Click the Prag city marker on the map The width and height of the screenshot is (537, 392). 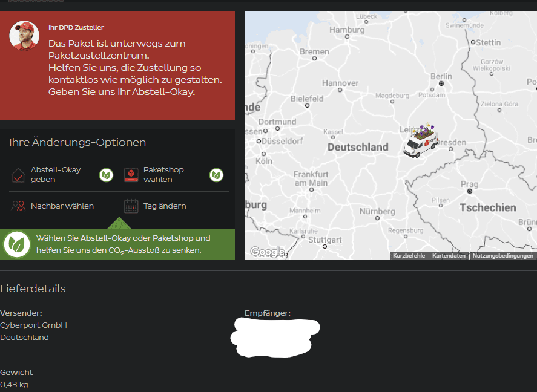pyautogui.click(x=470, y=191)
